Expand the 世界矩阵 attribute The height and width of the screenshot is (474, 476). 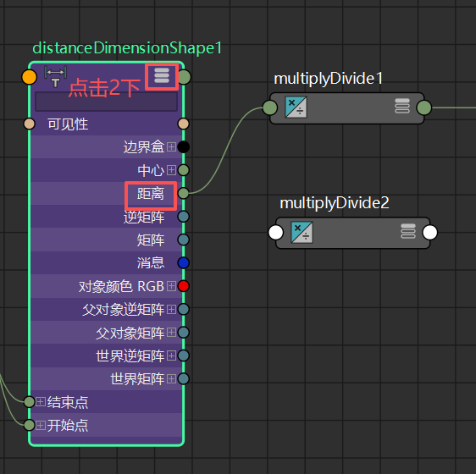coord(171,378)
